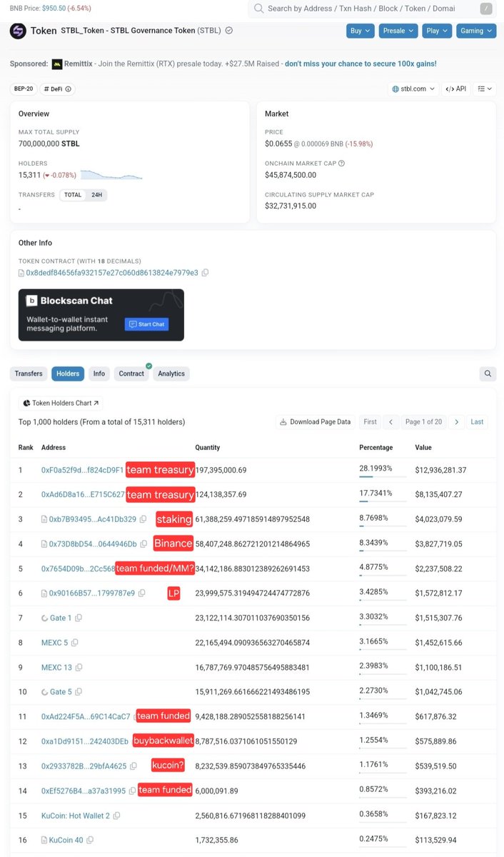Click the API button
Viewport: 504px width, 857px height.
[455, 89]
